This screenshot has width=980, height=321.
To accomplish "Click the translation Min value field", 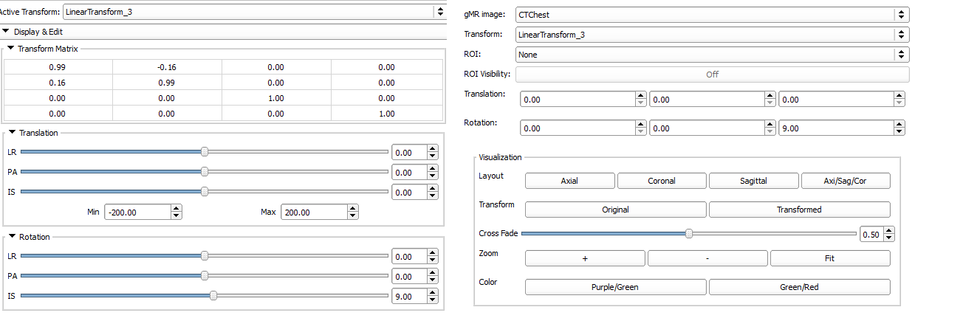I will coord(137,213).
